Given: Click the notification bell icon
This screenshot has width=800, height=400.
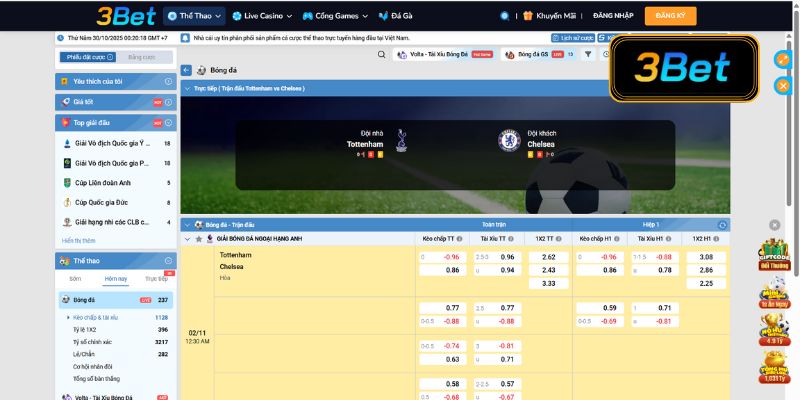Looking at the screenshot, I should pyautogui.click(x=185, y=38).
